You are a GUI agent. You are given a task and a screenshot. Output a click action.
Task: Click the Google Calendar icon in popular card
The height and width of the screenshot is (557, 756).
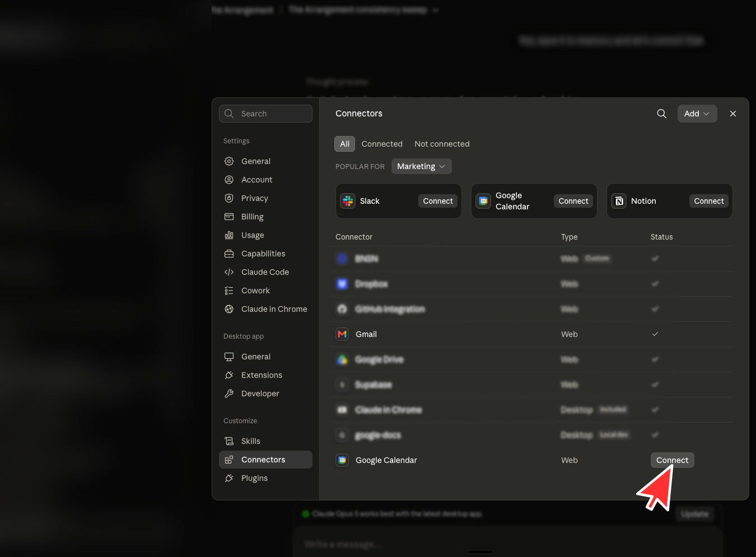point(483,201)
